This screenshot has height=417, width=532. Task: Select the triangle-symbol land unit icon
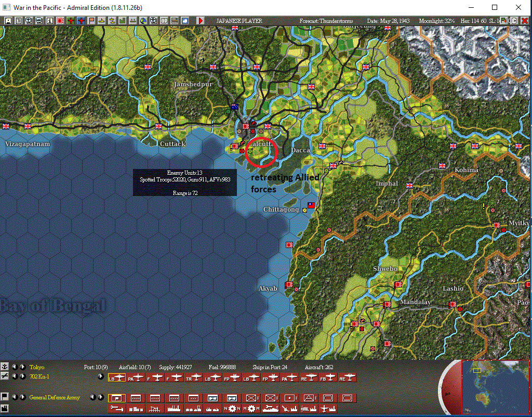[308, 398]
